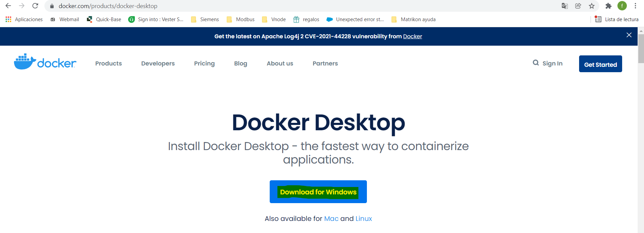This screenshot has width=644, height=233.
Task: Open the Products navigation menu
Action: click(108, 63)
